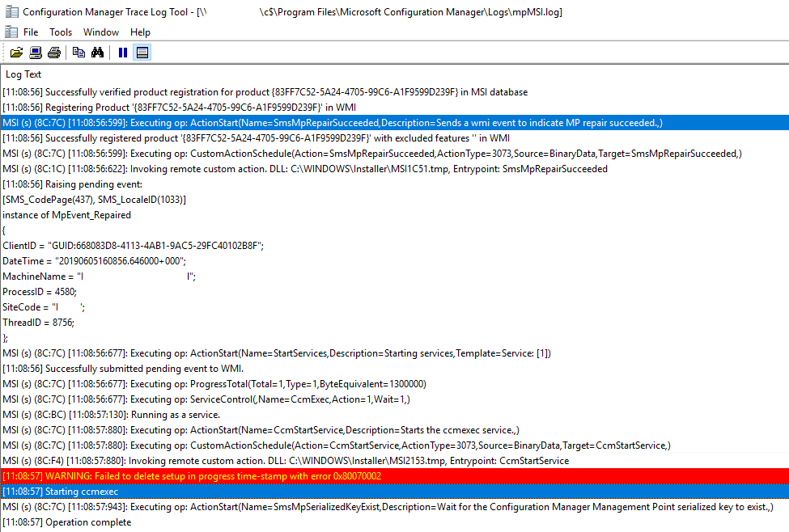This screenshot has height=532, width=789.
Task: Select the 'Successfully verified product registration' log line
Action: (x=395, y=92)
